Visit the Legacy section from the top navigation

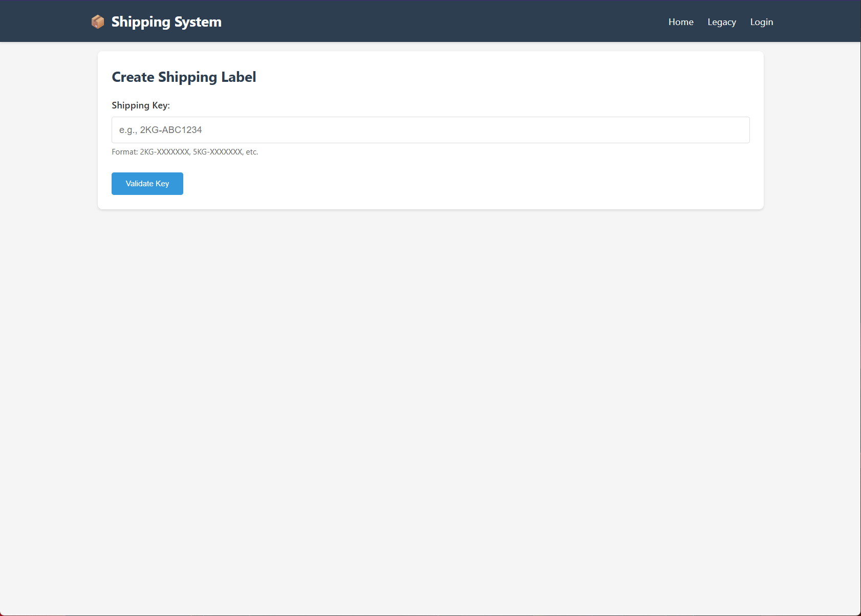pyautogui.click(x=721, y=21)
